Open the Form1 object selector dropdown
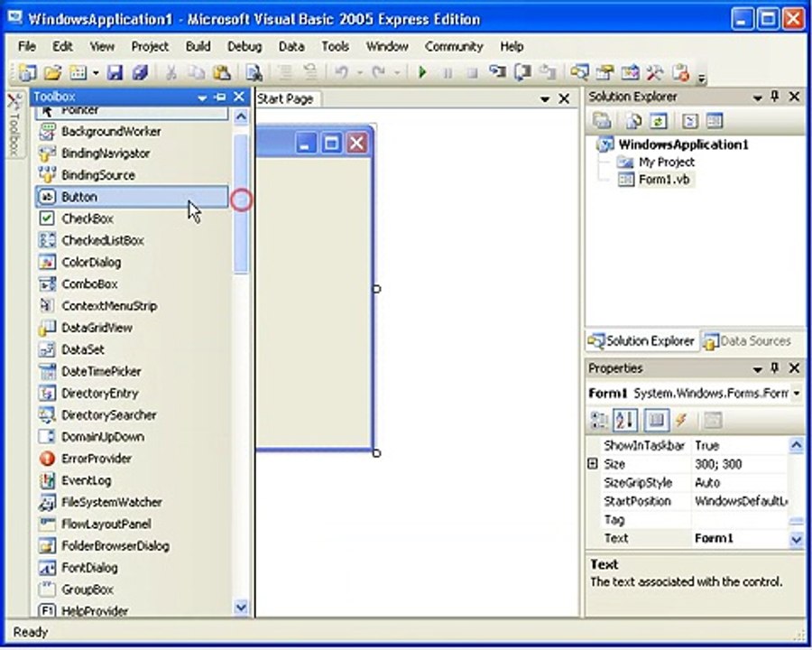Image resolution: width=812 pixels, height=650 pixels. pyautogui.click(x=797, y=394)
